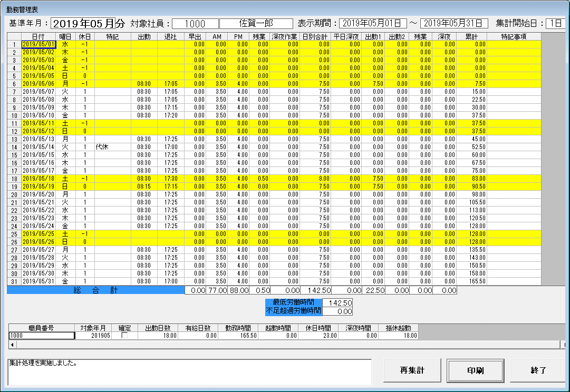
Task: Select the 2019/05/01 date cell
Action: [x=38, y=44]
